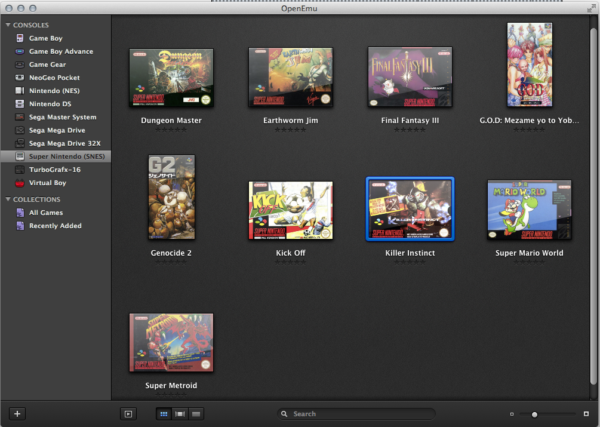
Task: Click the Super Metroid title text
Action: pos(171,386)
